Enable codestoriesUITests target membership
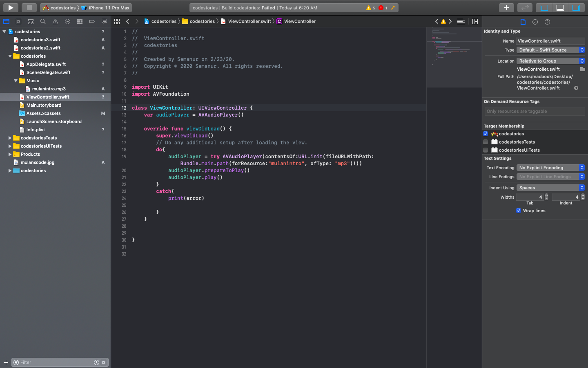 (x=486, y=150)
